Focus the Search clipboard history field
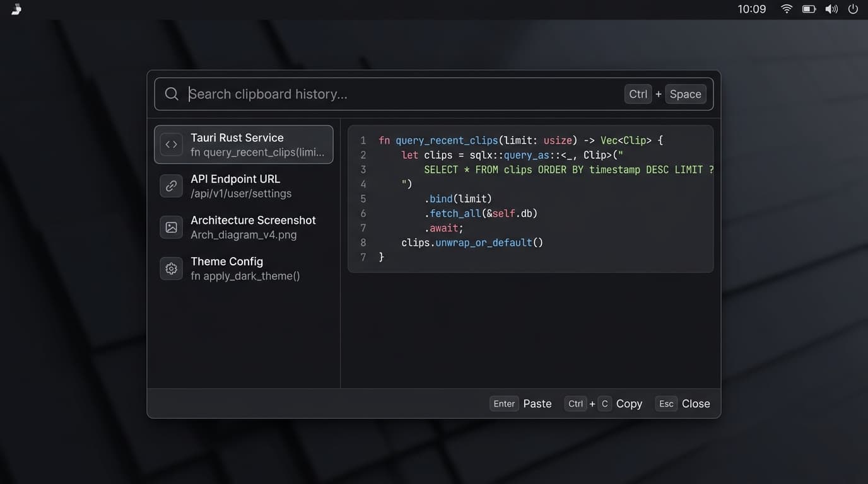This screenshot has height=484, width=868. pos(434,94)
